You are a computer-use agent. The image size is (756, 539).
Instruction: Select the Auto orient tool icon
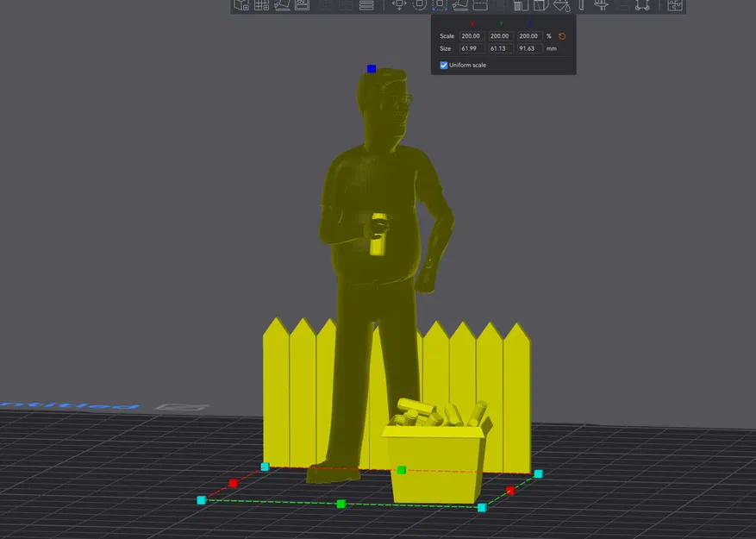282,5
